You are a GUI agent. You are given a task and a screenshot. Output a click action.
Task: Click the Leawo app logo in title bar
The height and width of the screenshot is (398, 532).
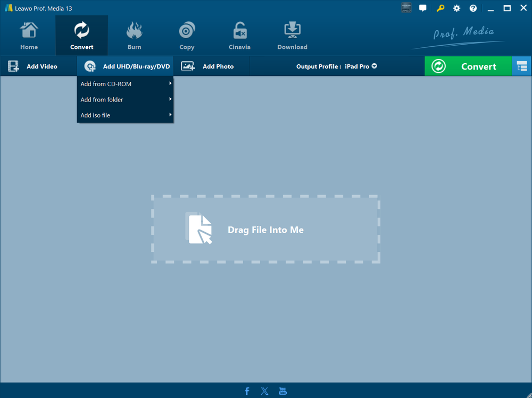(9, 8)
